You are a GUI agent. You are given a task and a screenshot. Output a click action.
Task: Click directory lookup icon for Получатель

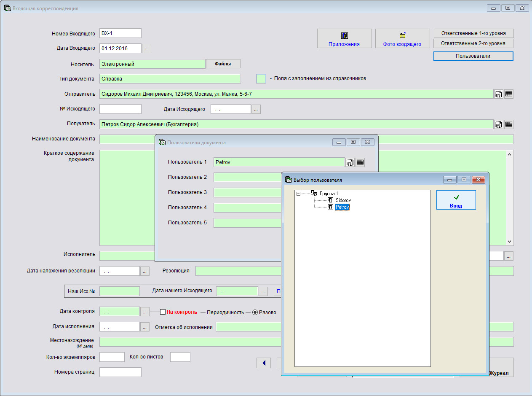pos(499,124)
